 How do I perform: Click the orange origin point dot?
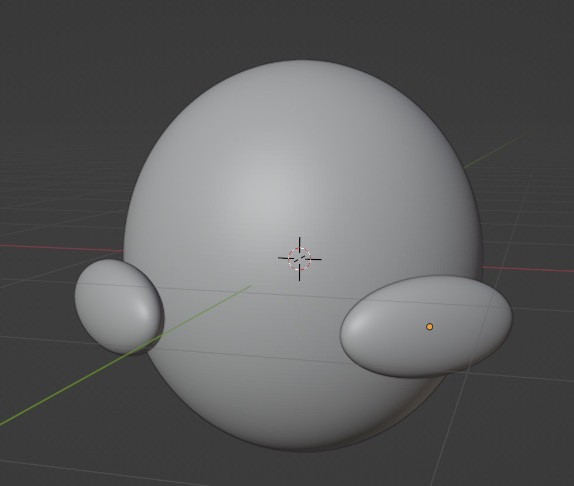[430, 326]
